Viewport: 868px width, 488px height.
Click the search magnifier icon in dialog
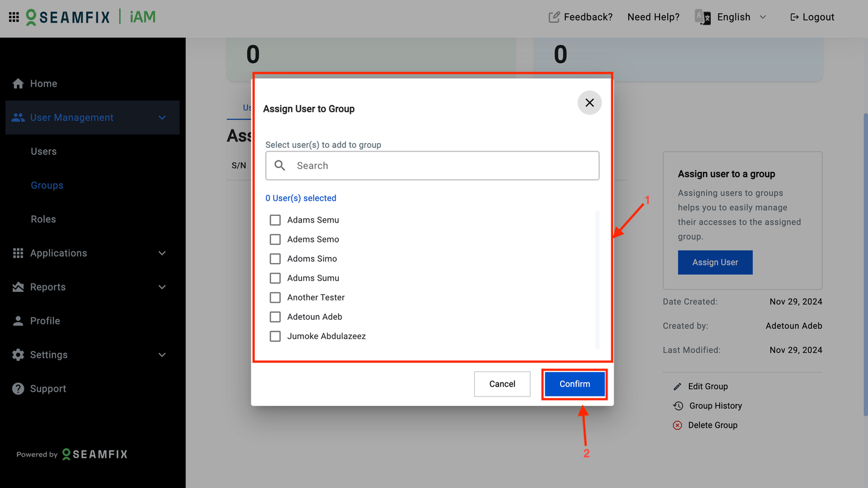click(280, 165)
